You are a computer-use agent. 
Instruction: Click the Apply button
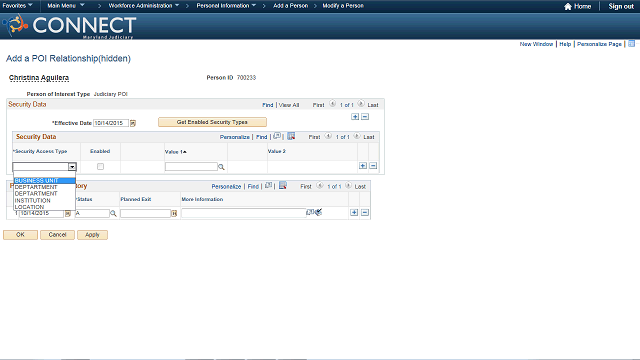(x=92, y=235)
